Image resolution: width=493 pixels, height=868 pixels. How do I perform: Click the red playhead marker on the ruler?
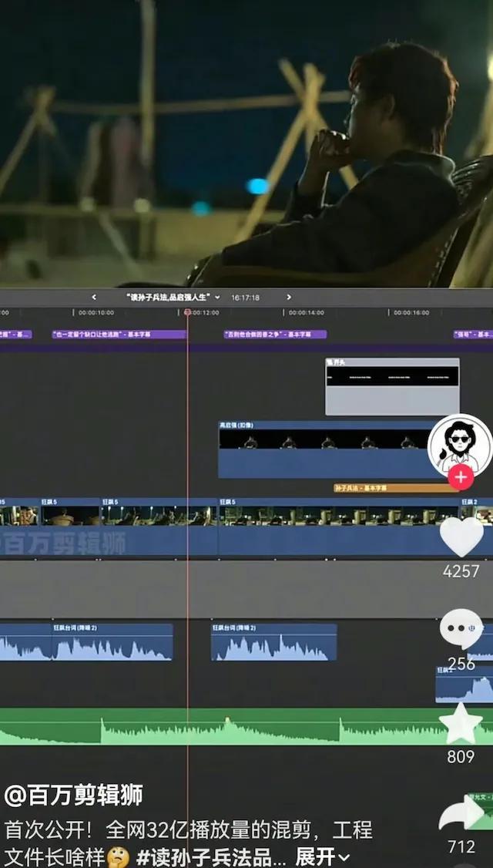pyautogui.click(x=187, y=312)
